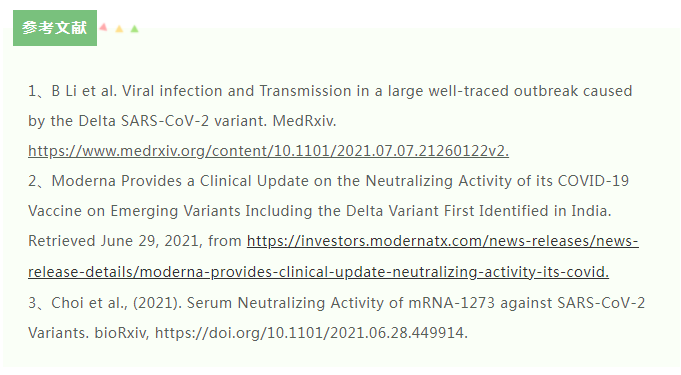Image resolution: width=681 pixels, height=375 pixels.
Task: Click the yellow triangle beside 参考文献
Action: (x=119, y=29)
